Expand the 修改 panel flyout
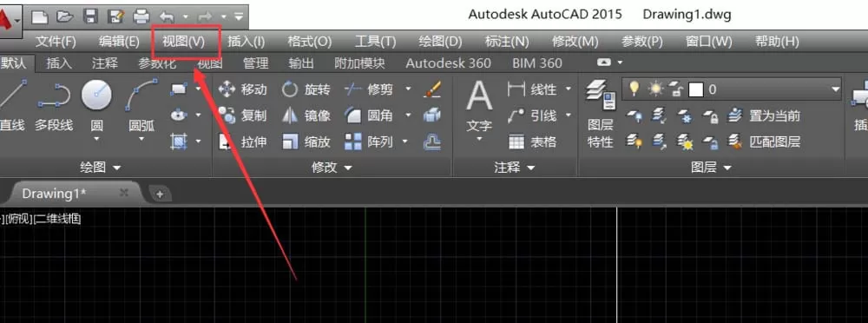Image resolution: width=868 pixels, height=323 pixels. (x=348, y=168)
